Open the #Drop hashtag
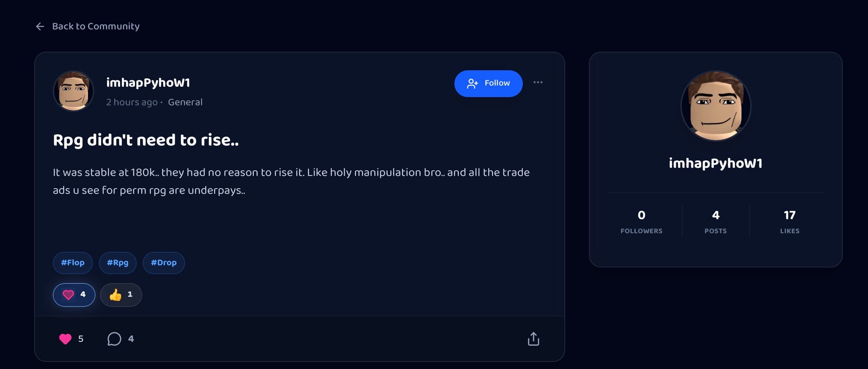The height and width of the screenshot is (369, 868). pyautogui.click(x=163, y=263)
